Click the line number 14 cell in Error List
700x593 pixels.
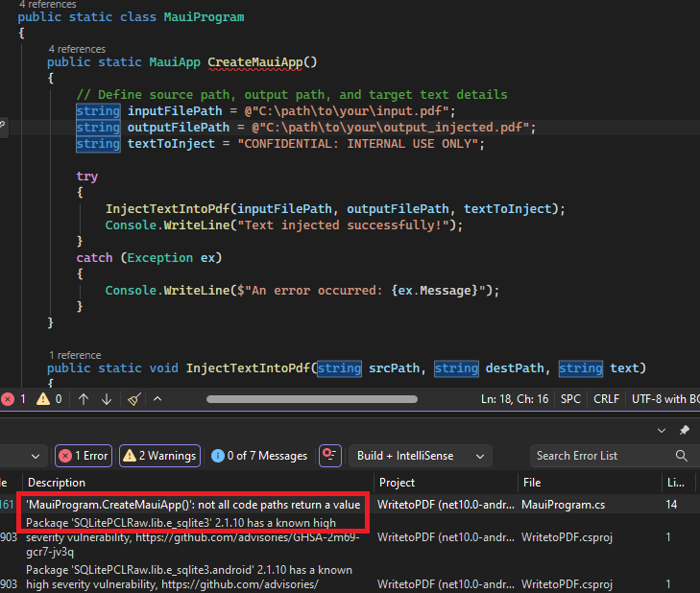[x=671, y=505]
